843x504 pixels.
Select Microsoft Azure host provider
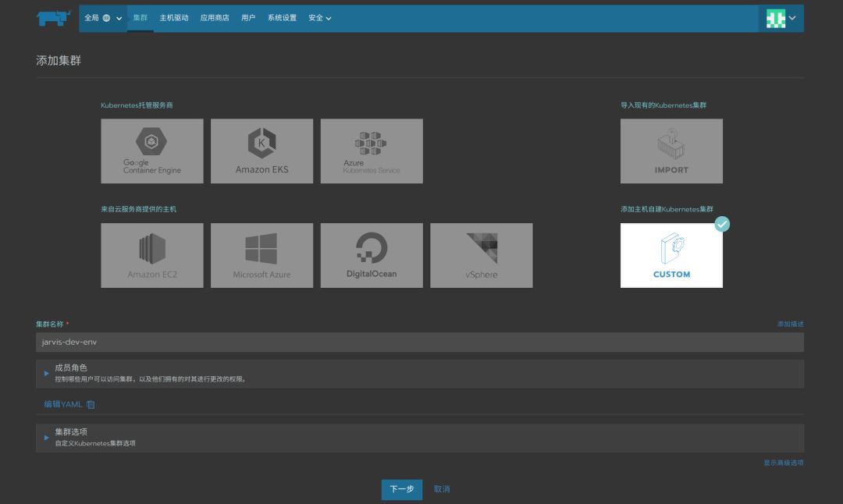(261, 255)
